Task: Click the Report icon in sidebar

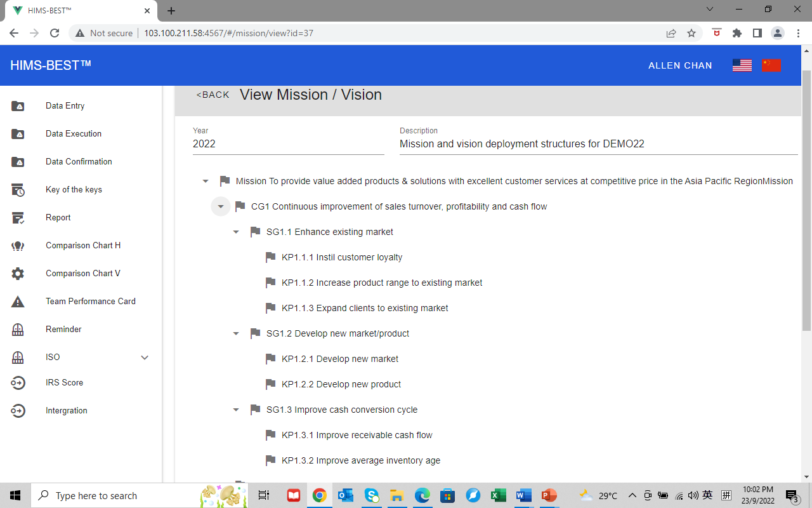Action: pos(18,218)
